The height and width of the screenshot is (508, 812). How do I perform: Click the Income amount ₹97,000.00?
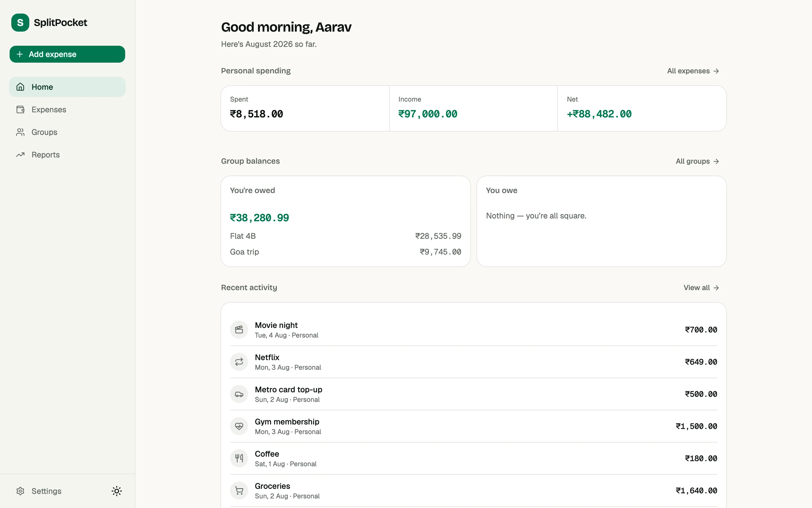click(x=428, y=114)
